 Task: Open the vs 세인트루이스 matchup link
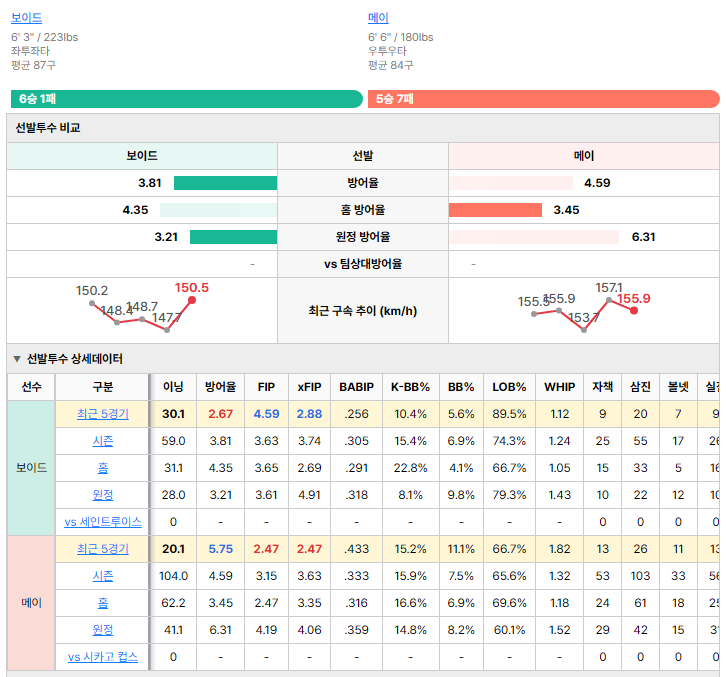tap(103, 522)
